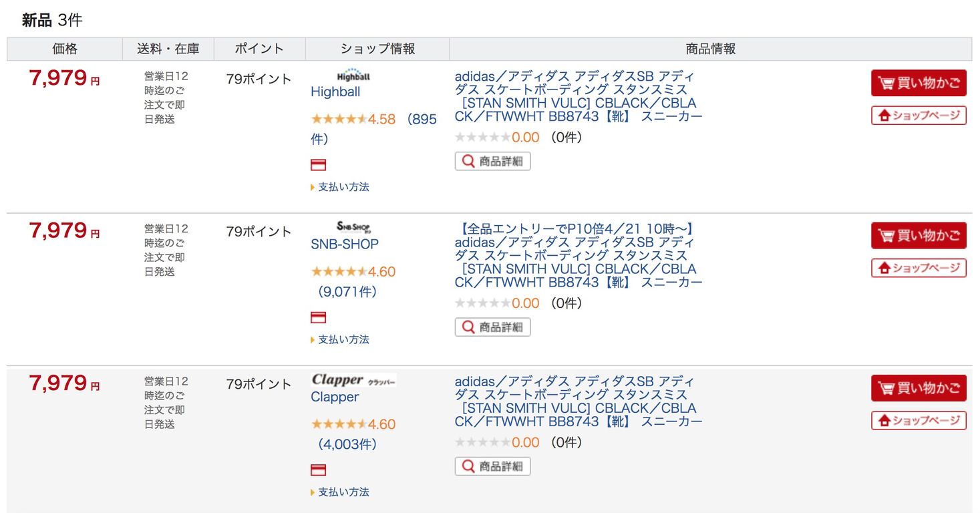Image resolution: width=980 pixels, height=513 pixels.
Task: Open the SNB-SHOP 全品エントリー product title link
Action: [x=579, y=255]
